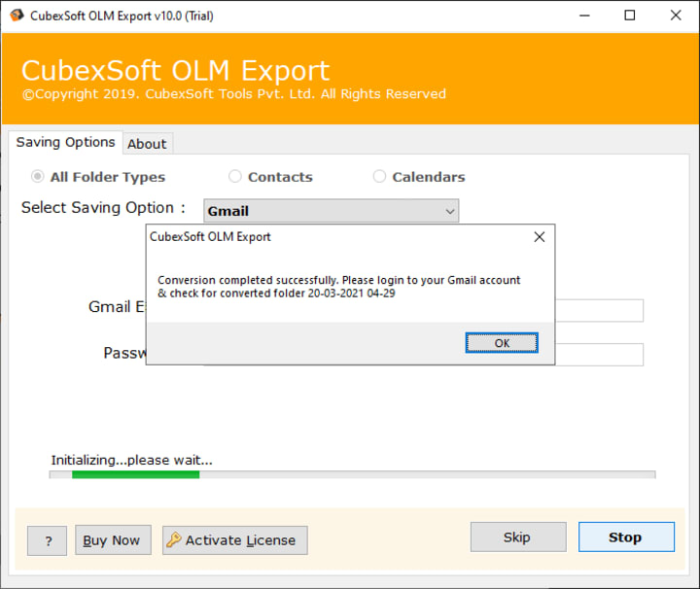Open help with the question mark button

tap(48, 540)
